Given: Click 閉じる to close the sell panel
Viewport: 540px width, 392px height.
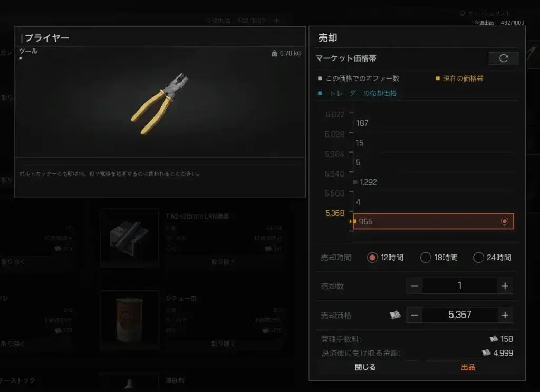Looking at the screenshot, I should [x=365, y=367].
